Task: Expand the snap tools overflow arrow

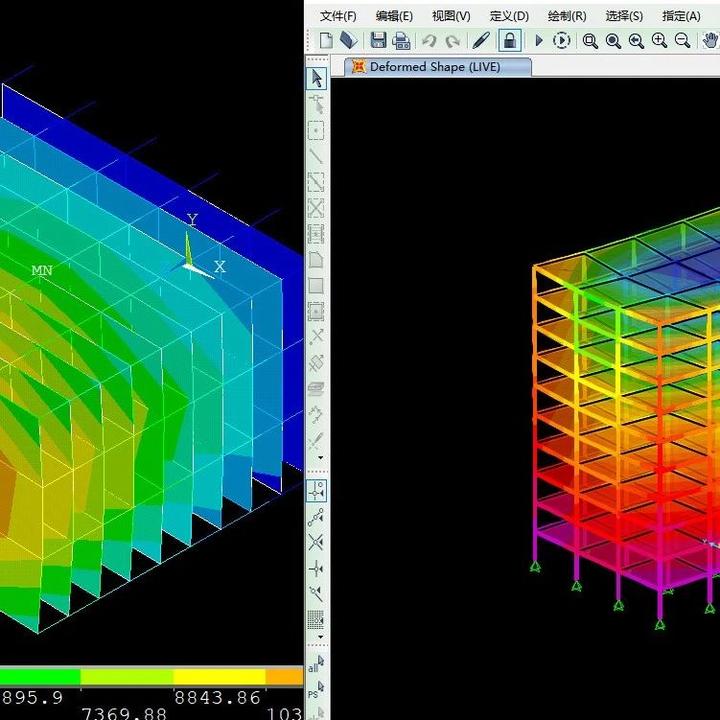Action: pyautogui.click(x=321, y=637)
